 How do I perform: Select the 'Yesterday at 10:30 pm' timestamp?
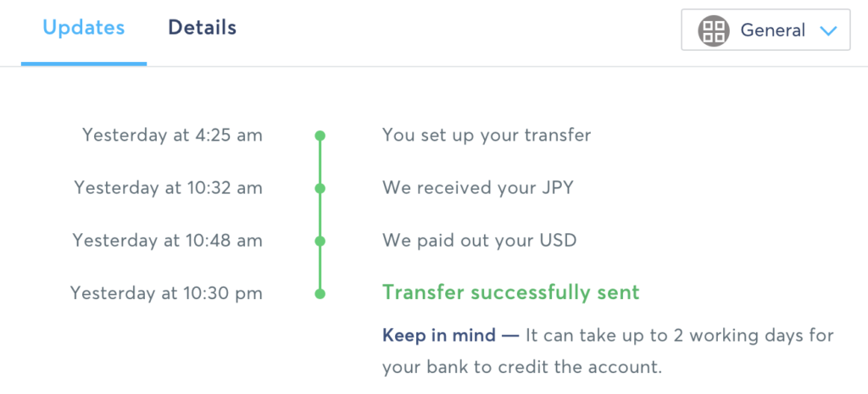point(166,293)
